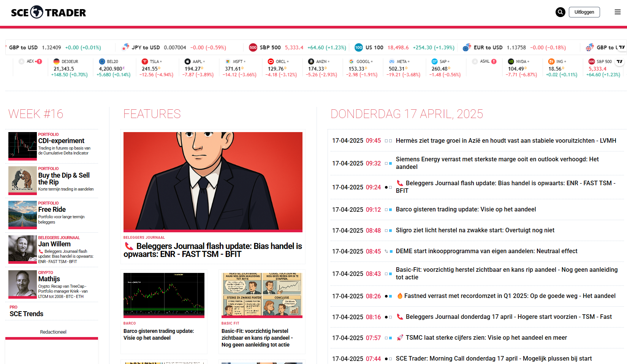Click the EUR to USD ticker
This screenshot has width=627, height=364.
coord(514,47)
